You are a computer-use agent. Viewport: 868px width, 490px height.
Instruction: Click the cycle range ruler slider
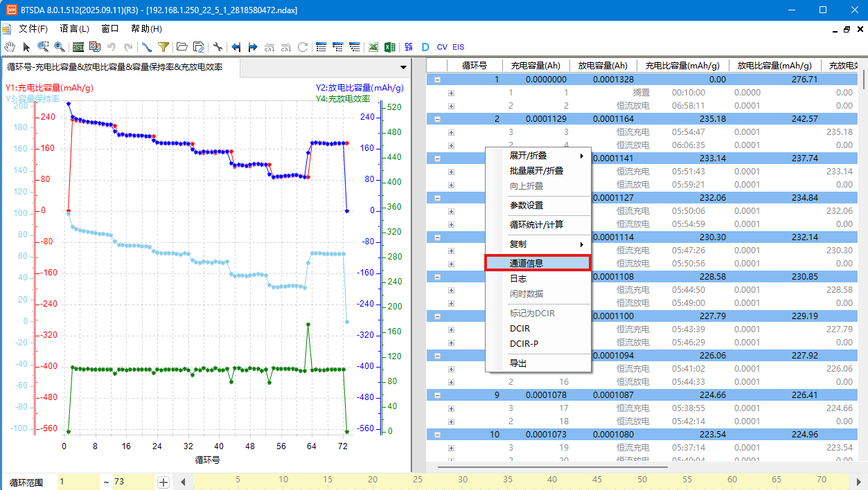pyautogui.click(x=520, y=481)
